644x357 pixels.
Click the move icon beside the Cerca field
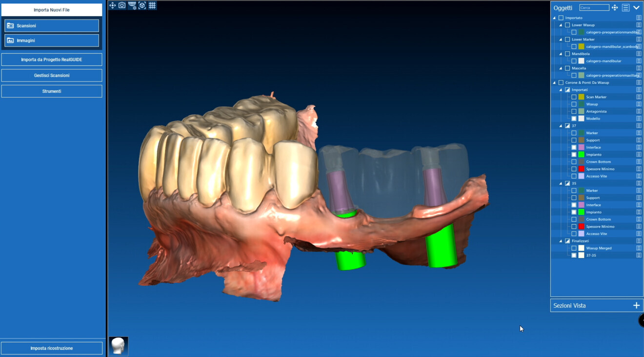point(615,8)
